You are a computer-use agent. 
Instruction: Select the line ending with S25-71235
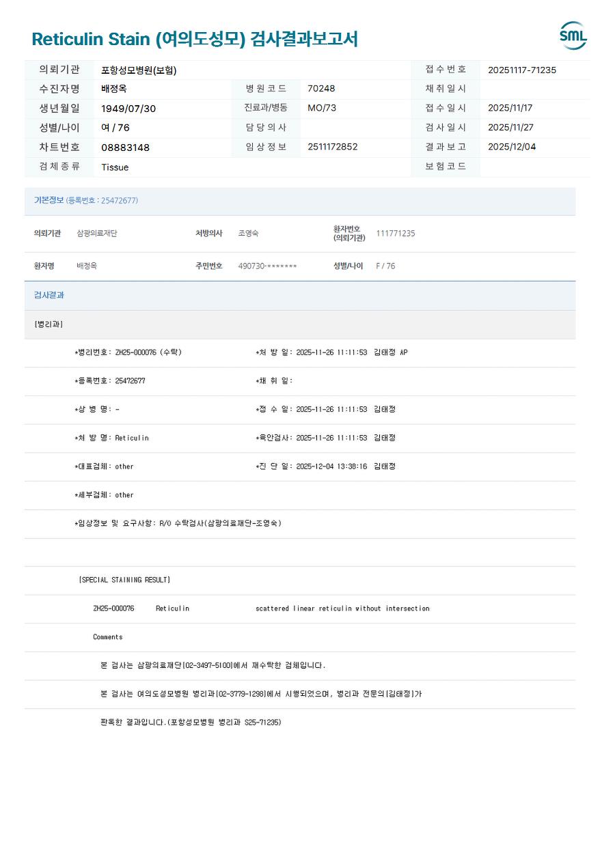[191, 723]
